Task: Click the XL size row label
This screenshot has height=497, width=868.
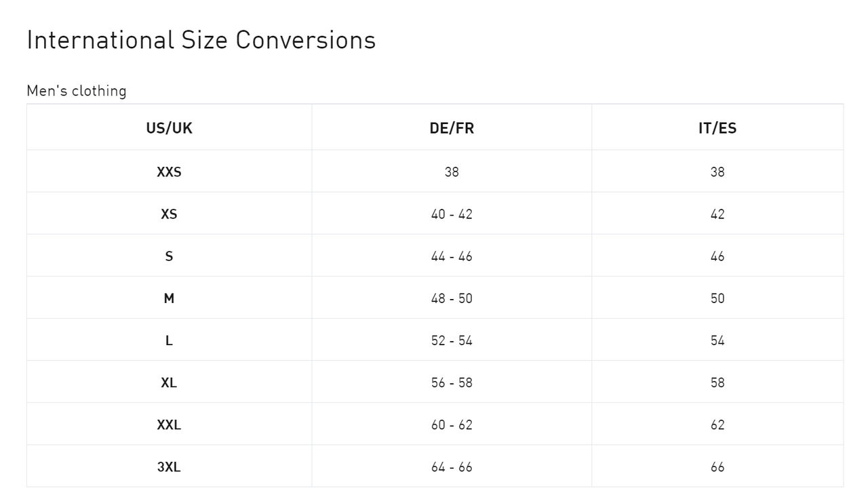Action: (x=169, y=382)
